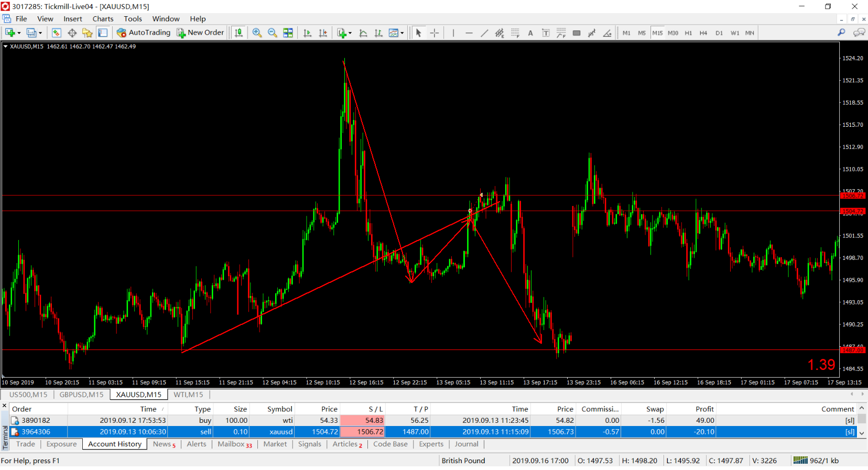Expand the New Chart dropdown arrow
Screen dimensions: 868x470
tap(19, 33)
